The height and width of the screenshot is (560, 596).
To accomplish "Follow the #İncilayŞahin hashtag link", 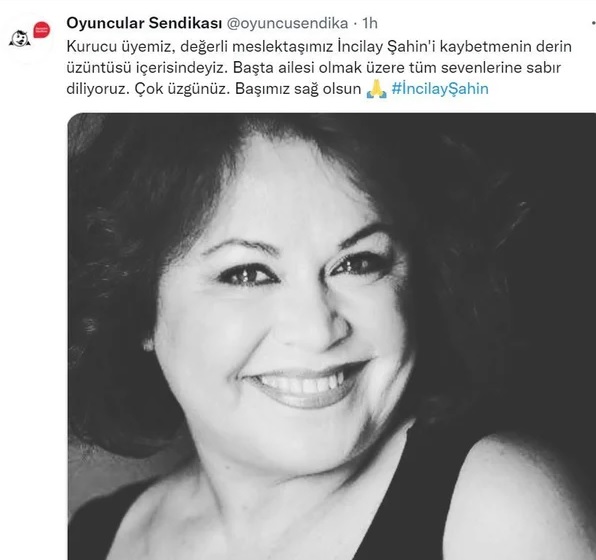I will 440,89.
